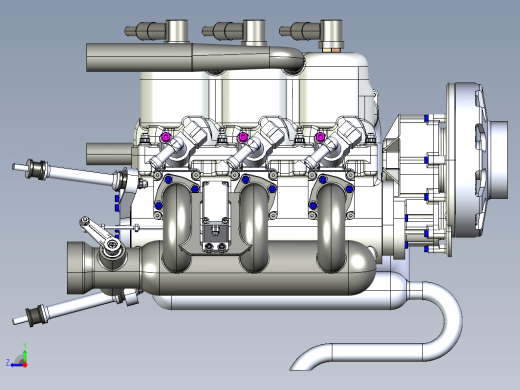The height and width of the screenshot is (390, 520).
Task: Select the throttle lever arm on muffler inlet
Action: pos(100,235)
